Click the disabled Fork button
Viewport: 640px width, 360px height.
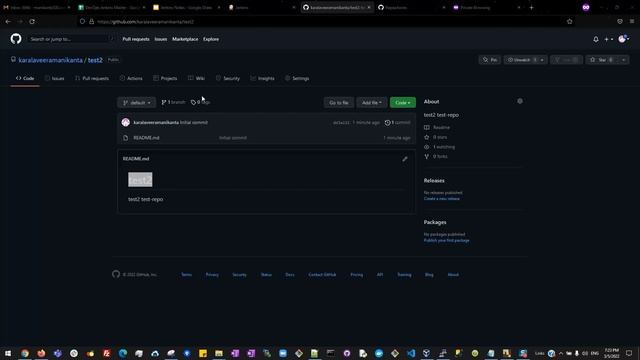567,60
